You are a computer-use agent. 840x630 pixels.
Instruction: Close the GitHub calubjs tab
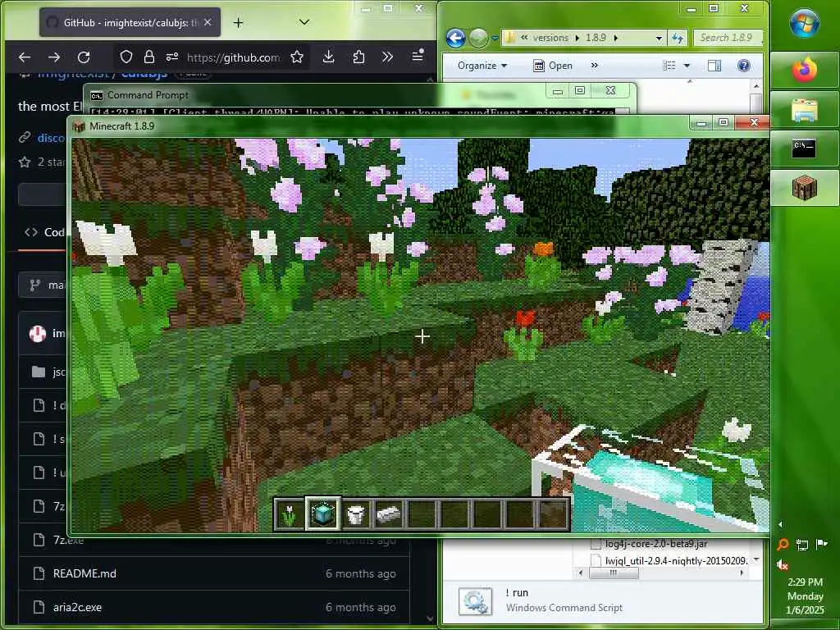208,22
